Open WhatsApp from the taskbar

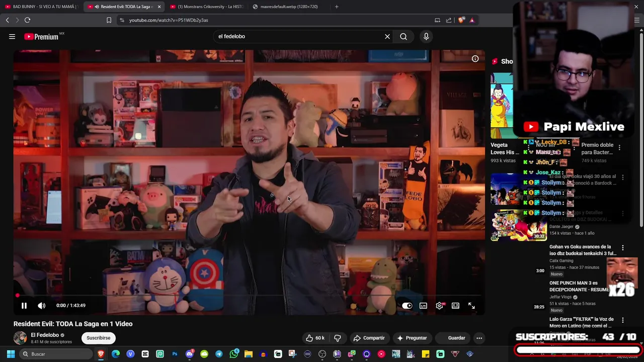(x=234, y=354)
